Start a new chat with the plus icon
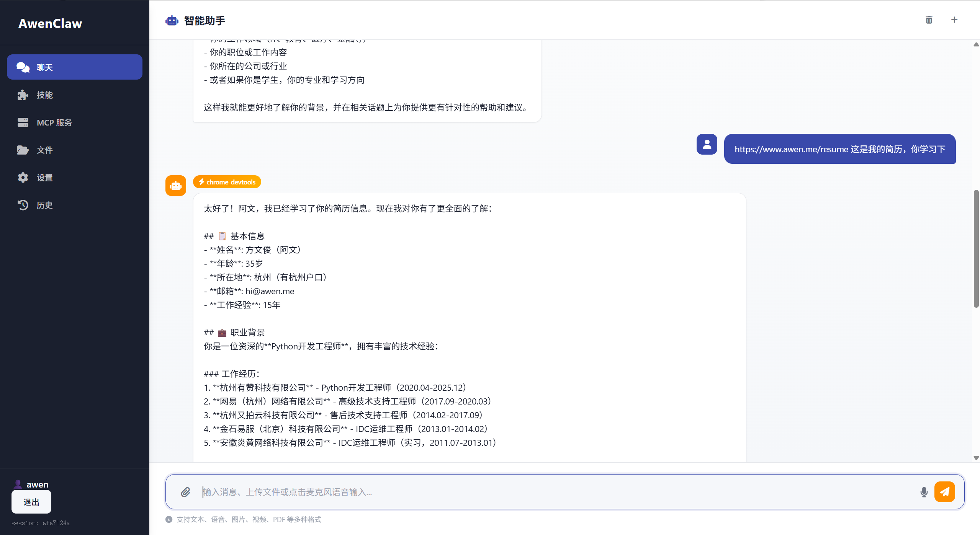This screenshot has height=535, width=980. [x=954, y=20]
